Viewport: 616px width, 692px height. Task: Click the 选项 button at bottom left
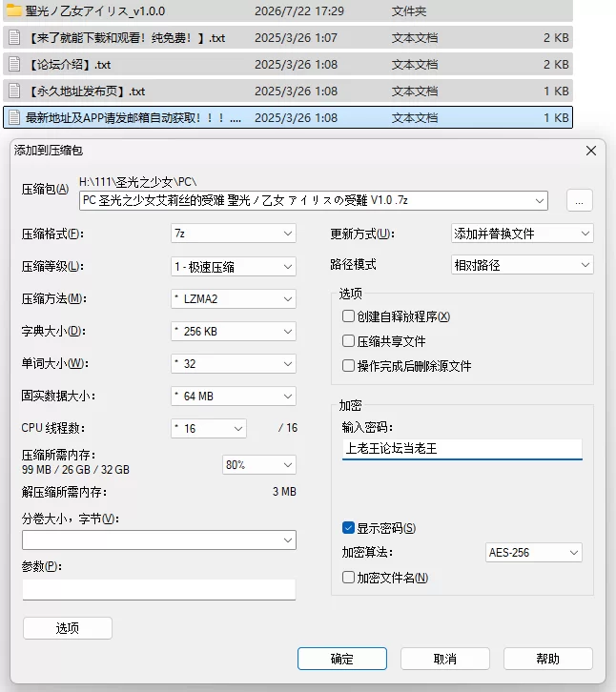coord(68,627)
